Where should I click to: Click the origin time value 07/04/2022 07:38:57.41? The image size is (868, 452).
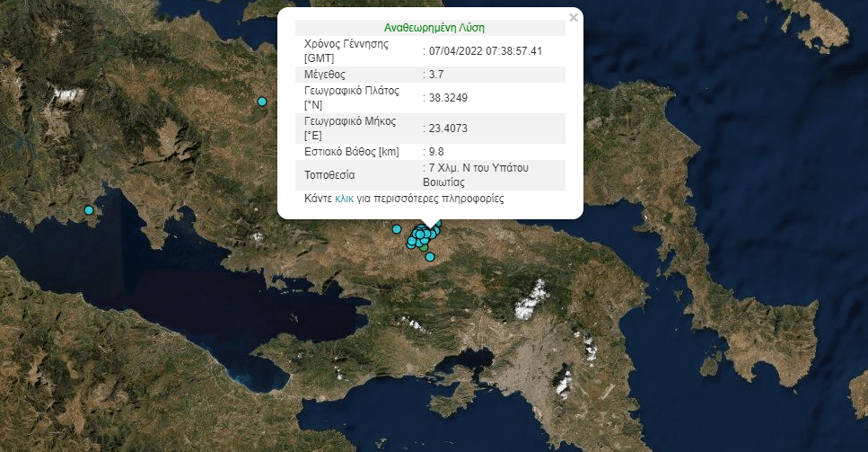click(486, 51)
